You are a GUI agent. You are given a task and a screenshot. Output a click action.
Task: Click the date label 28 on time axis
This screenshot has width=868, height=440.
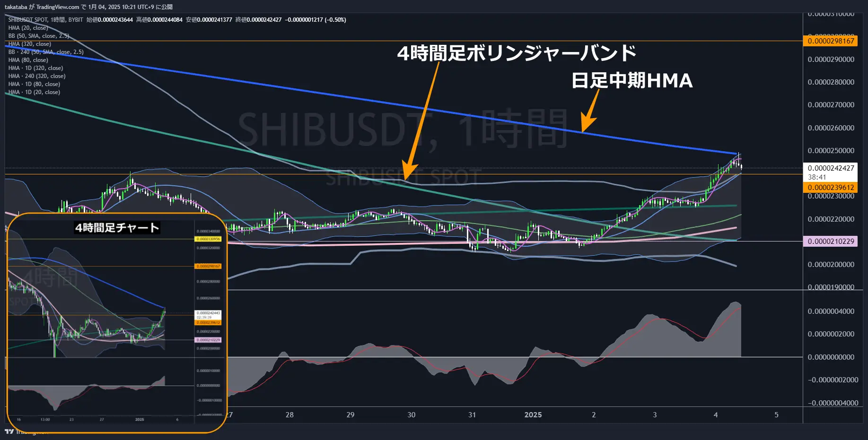tap(289, 415)
